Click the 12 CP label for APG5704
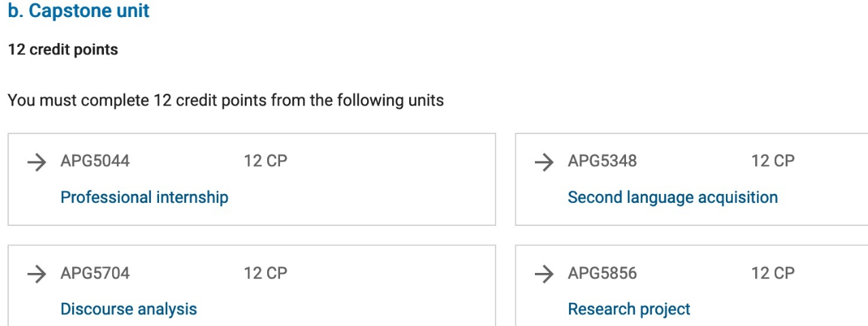 (x=265, y=274)
